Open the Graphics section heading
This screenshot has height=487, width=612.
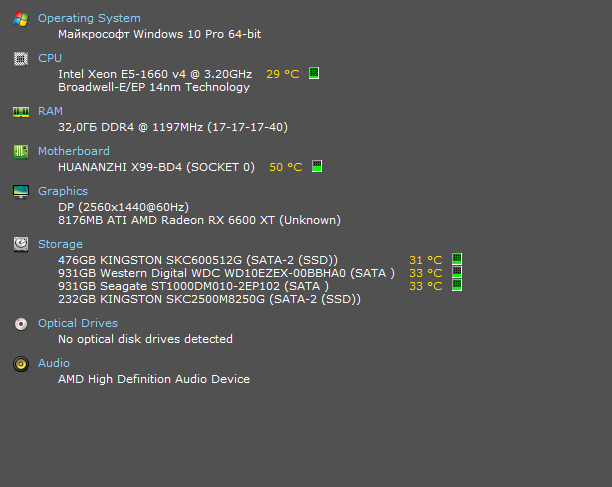[x=63, y=191]
